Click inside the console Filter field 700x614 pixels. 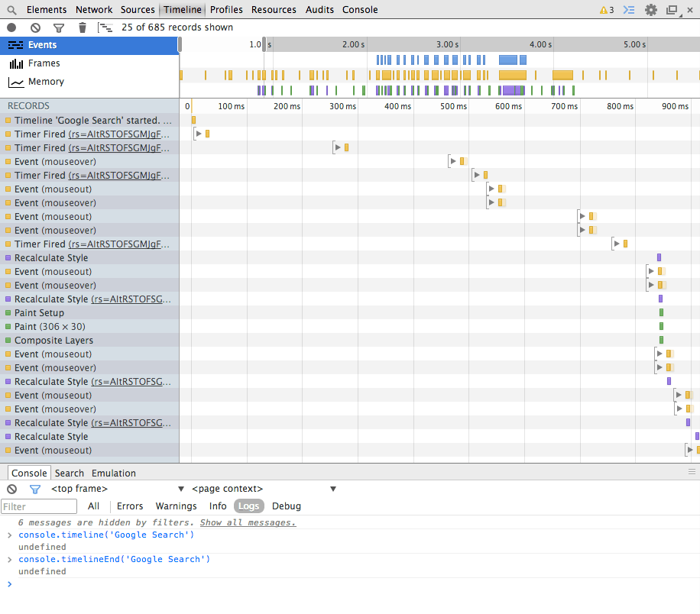(x=38, y=506)
